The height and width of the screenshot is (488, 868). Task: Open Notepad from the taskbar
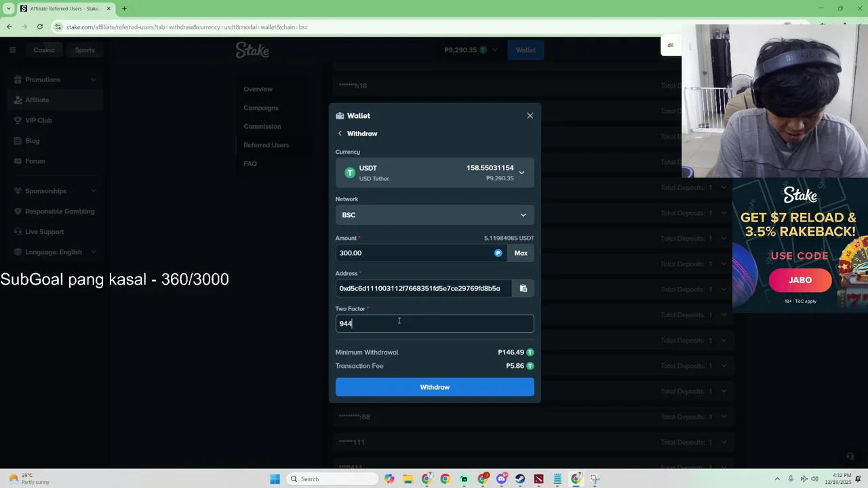(557, 479)
